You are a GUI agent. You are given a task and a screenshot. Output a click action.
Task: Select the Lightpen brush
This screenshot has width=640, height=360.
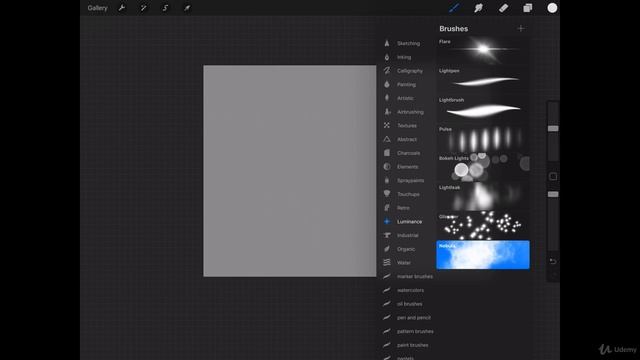click(483, 80)
